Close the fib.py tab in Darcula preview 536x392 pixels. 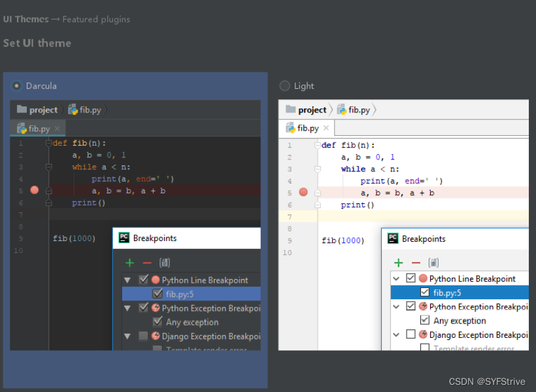pyautogui.click(x=57, y=129)
